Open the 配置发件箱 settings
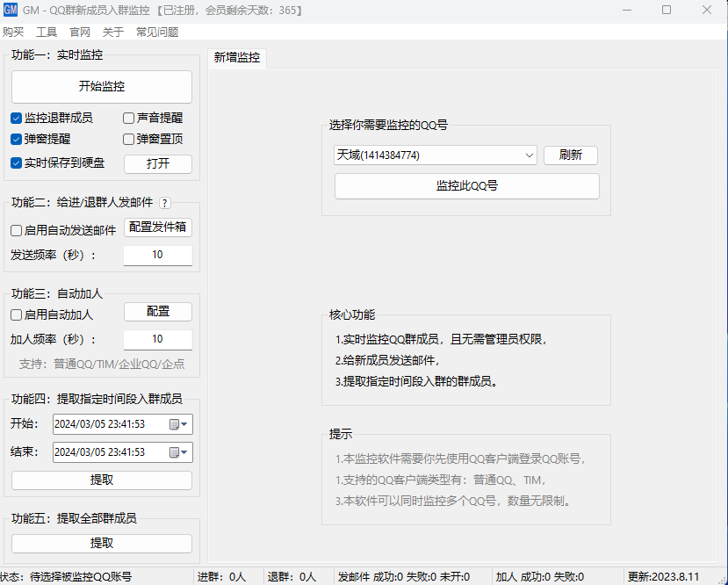Image resolution: width=728 pixels, height=585 pixels. pos(158,227)
